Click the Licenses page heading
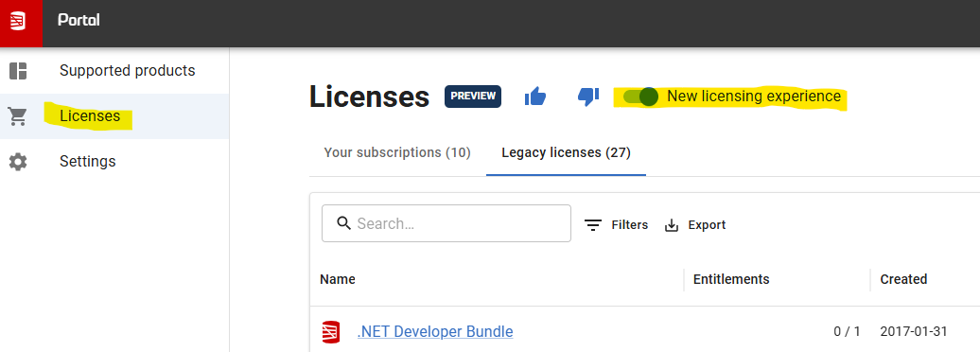The width and height of the screenshot is (980, 352). (369, 97)
